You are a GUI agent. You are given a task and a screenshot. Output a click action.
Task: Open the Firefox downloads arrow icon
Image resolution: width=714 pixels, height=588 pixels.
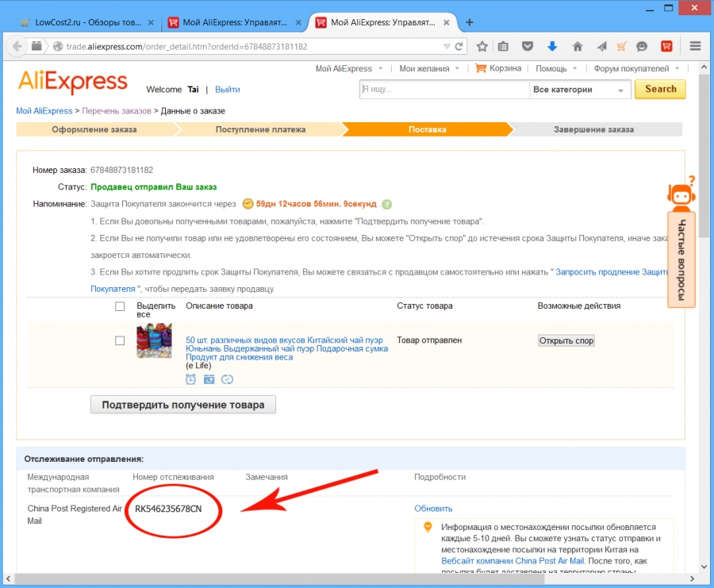552,46
